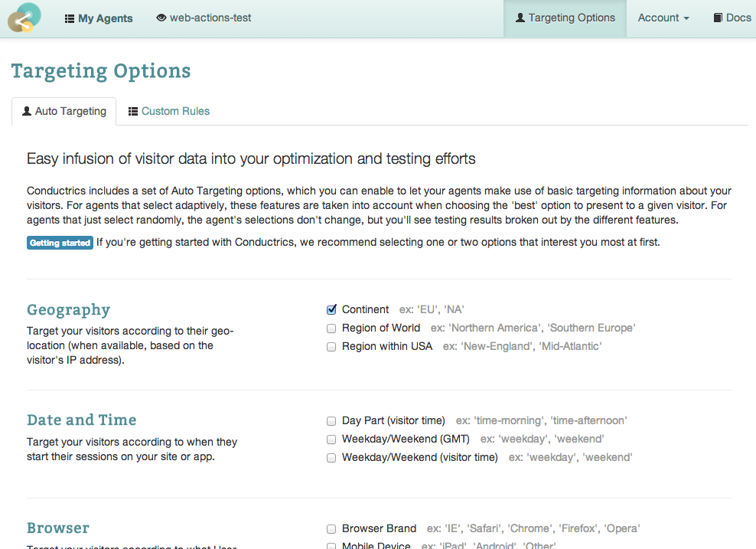Image resolution: width=756 pixels, height=549 pixels.
Task: Check the Weekday/Weekend (GMT) checkbox
Action: click(x=331, y=440)
